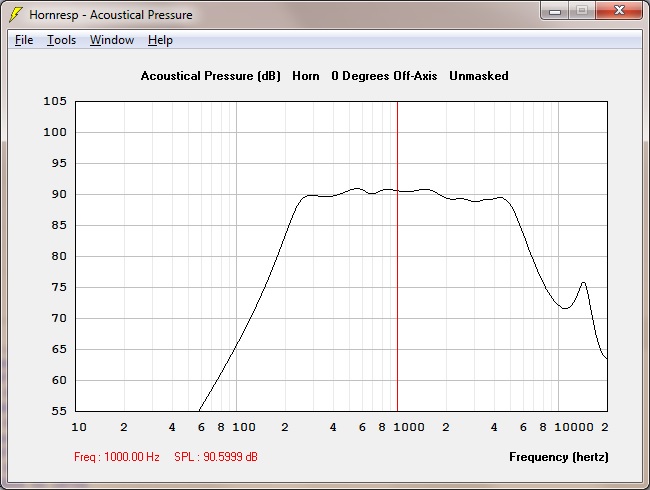The width and height of the screenshot is (650, 490).
Task: Click the 1000 x-axis frequency label
Action: click(x=409, y=427)
